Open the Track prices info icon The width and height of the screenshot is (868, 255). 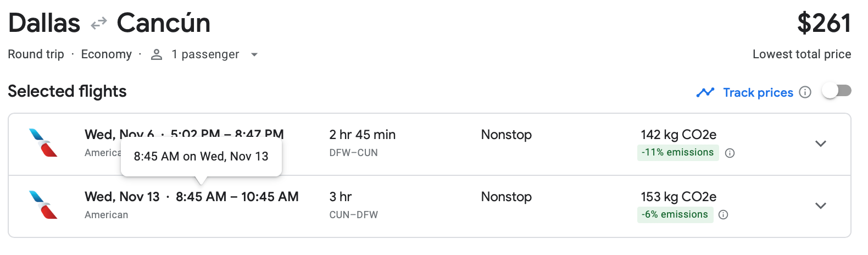point(805,92)
